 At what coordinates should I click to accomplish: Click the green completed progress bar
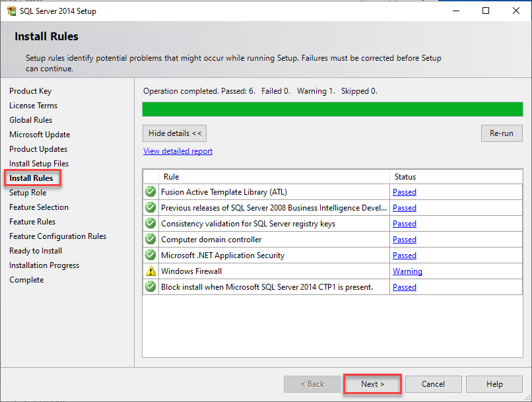333,109
